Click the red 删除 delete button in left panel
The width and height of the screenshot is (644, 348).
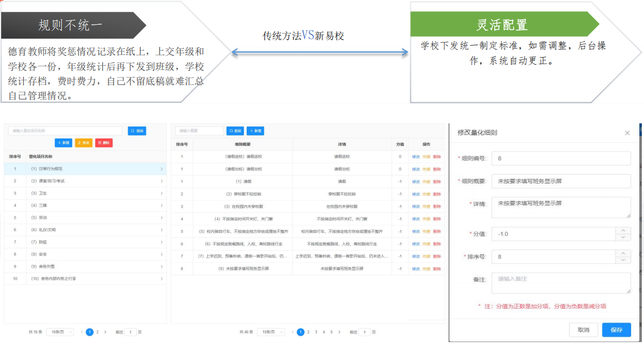pos(103,143)
